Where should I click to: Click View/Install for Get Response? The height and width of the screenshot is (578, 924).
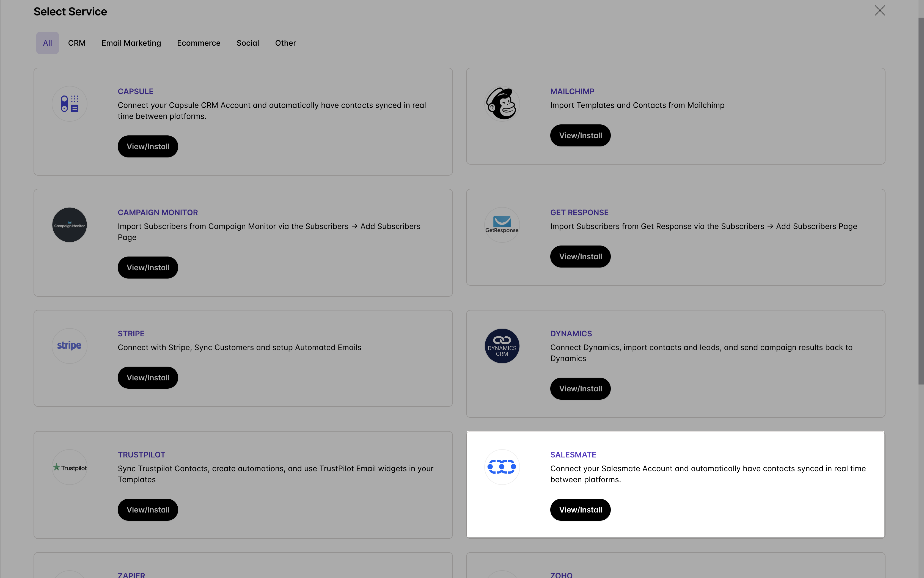coord(580,257)
